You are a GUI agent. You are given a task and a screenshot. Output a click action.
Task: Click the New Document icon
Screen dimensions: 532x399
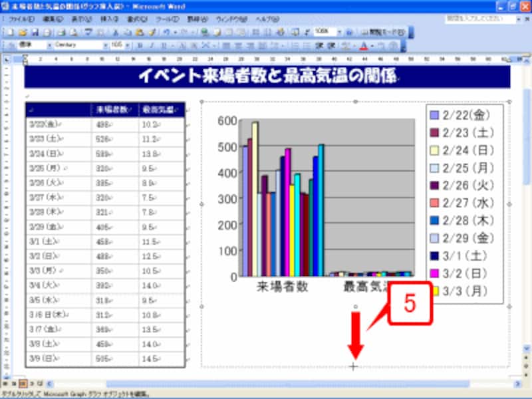tap(10, 32)
